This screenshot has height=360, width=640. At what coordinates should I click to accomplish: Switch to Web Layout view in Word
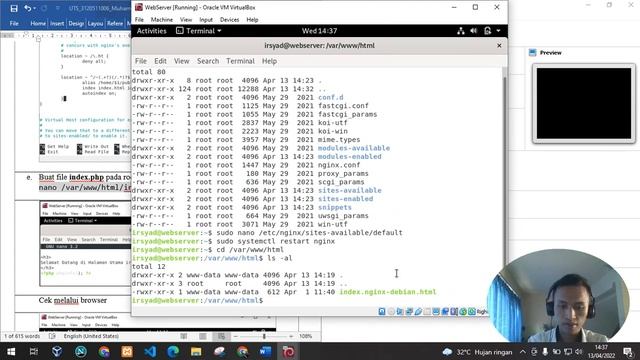[221, 336]
